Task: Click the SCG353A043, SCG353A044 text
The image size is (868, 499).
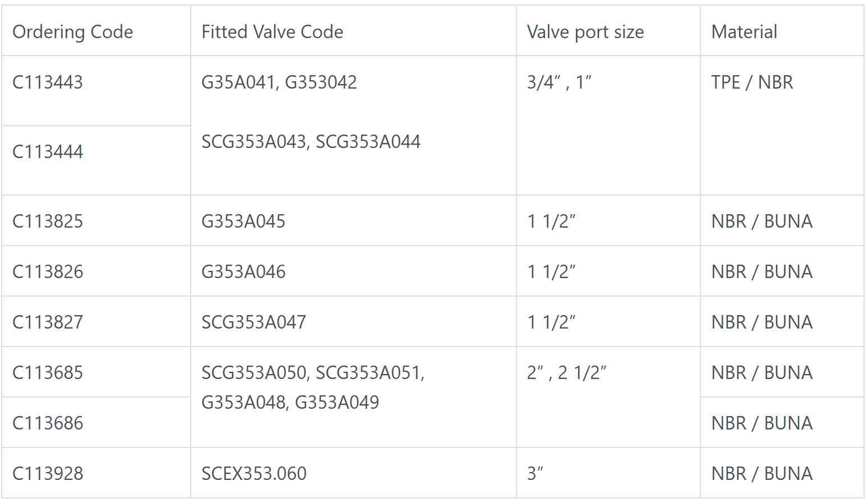Action: 311,142
